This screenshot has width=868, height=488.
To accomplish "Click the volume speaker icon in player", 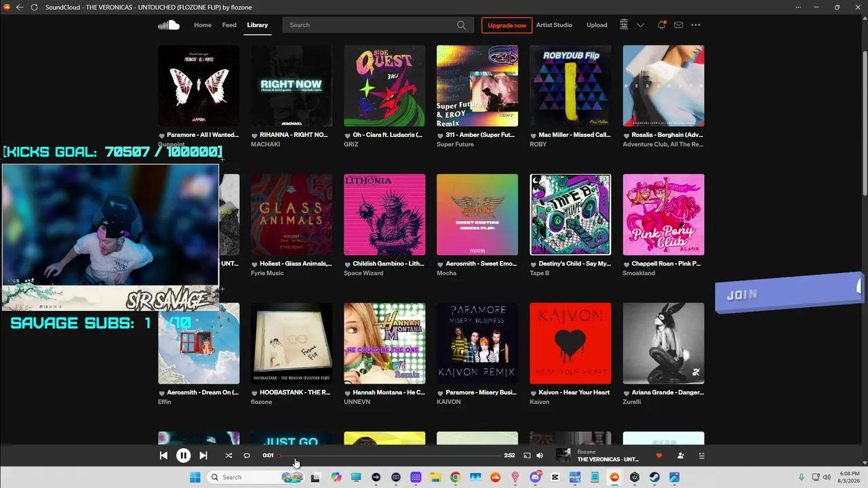I will tap(540, 455).
